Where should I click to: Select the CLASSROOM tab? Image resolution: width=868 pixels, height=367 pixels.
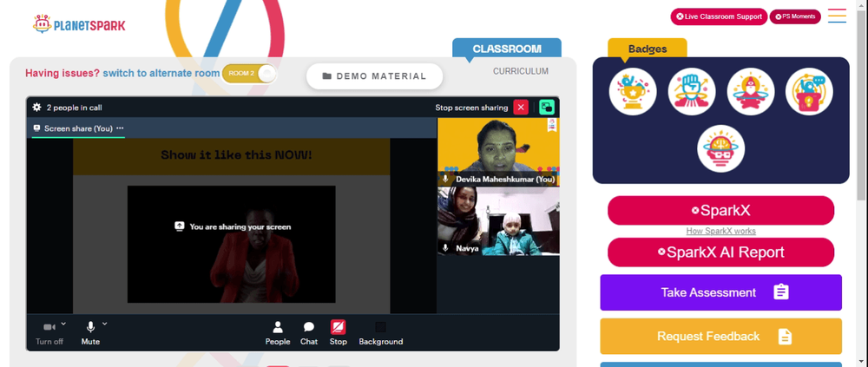pyautogui.click(x=507, y=49)
